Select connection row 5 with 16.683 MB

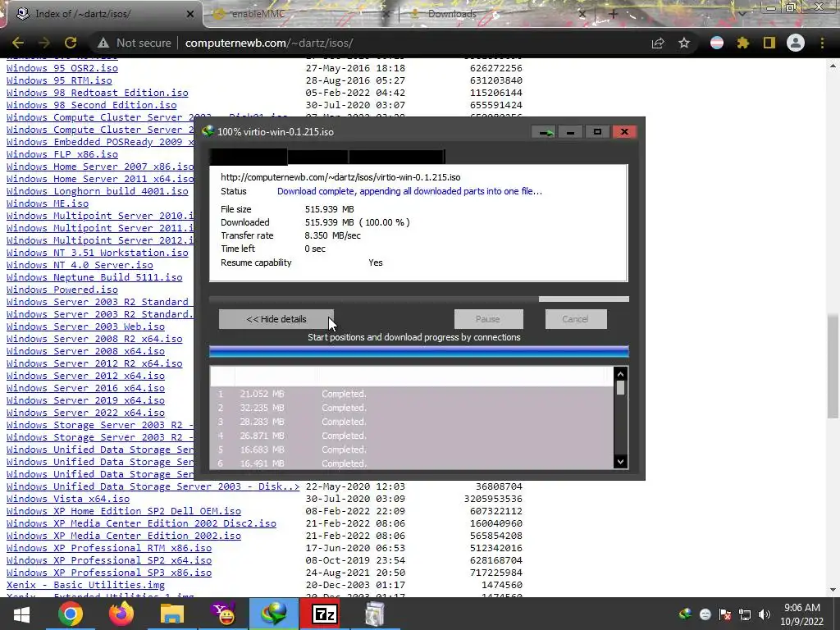412,450
